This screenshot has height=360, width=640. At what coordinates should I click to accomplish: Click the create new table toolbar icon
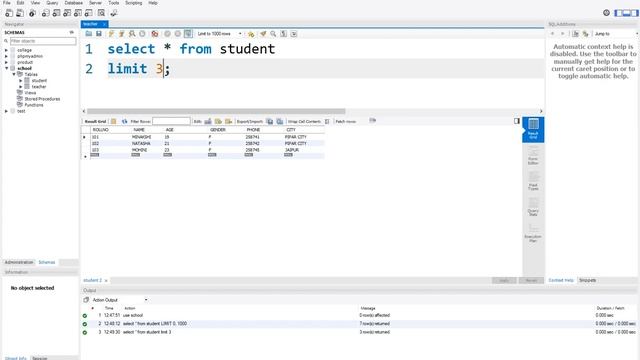coord(56,13)
